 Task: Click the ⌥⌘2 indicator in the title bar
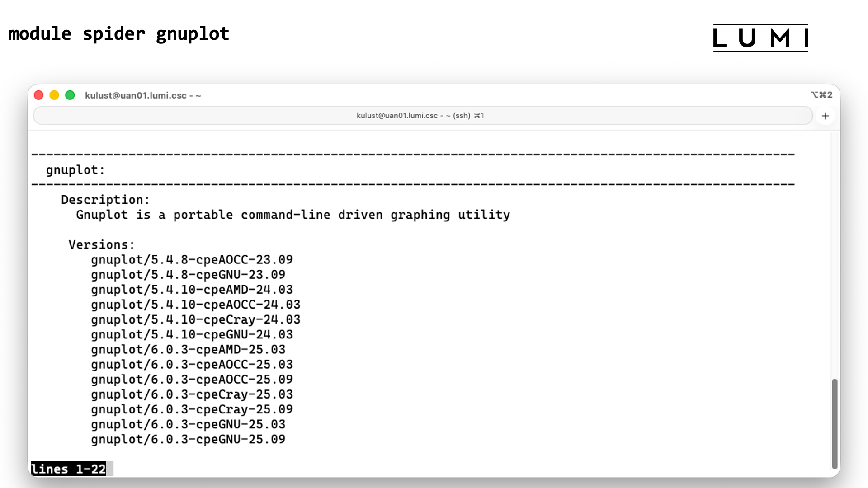pos(822,95)
